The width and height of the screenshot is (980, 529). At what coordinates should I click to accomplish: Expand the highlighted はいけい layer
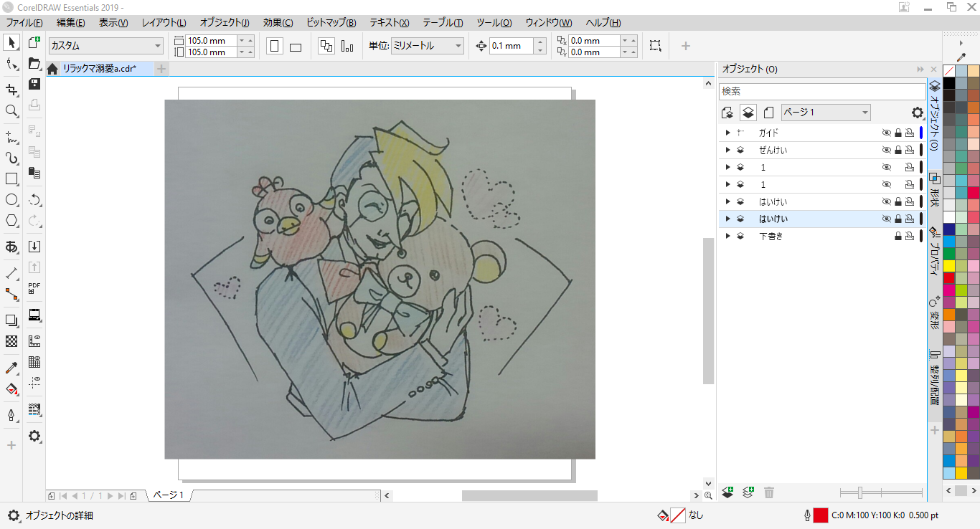[727, 219]
